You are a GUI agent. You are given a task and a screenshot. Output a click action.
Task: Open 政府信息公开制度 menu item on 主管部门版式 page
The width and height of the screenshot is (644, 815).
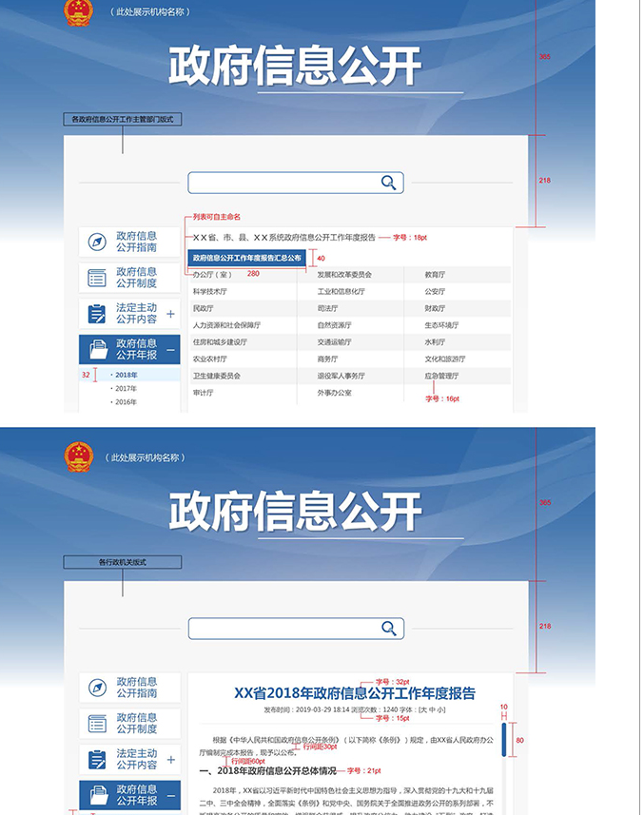coord(129,278)
